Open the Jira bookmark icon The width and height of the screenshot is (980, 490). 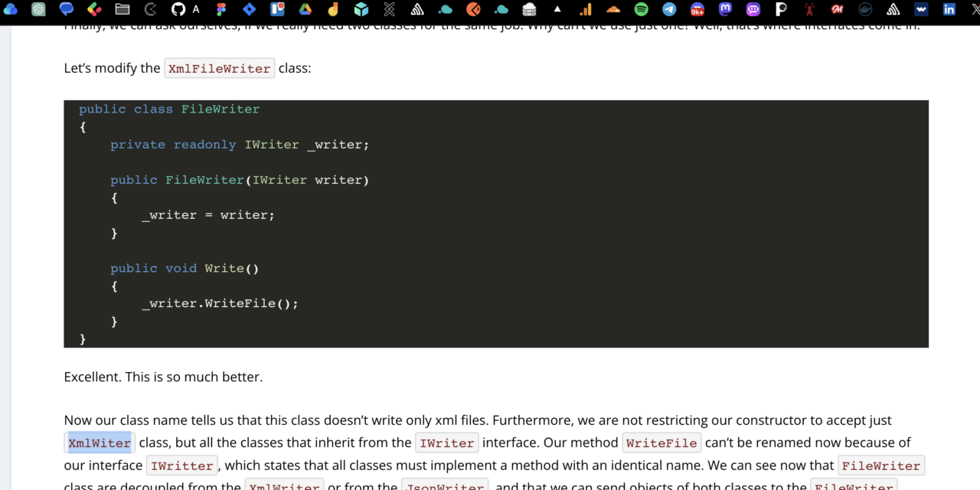[x=250, y=9]
